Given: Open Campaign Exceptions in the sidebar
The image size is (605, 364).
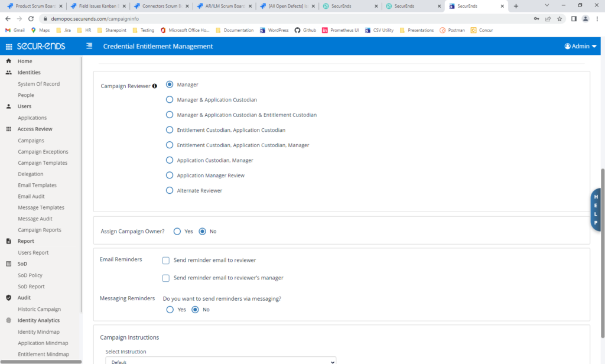Looking at the screenshot, I should point(43,152).
